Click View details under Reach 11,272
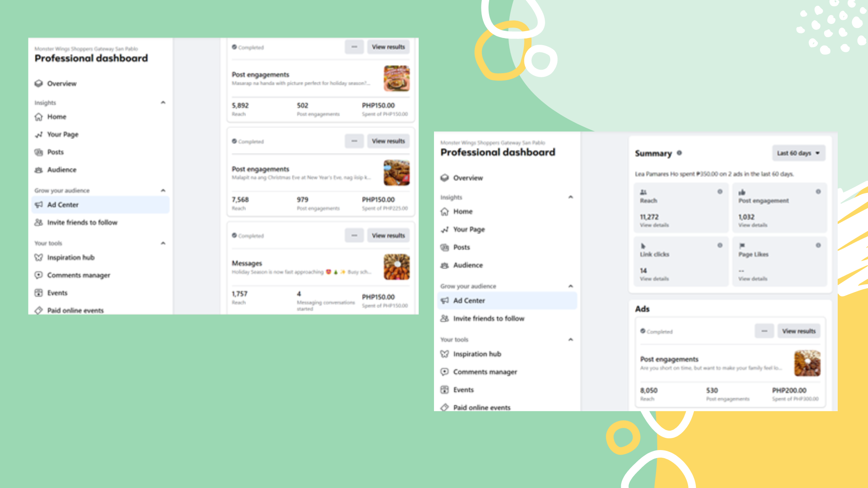Viewport: 868px width, 488px height. [x=654, y=225]
